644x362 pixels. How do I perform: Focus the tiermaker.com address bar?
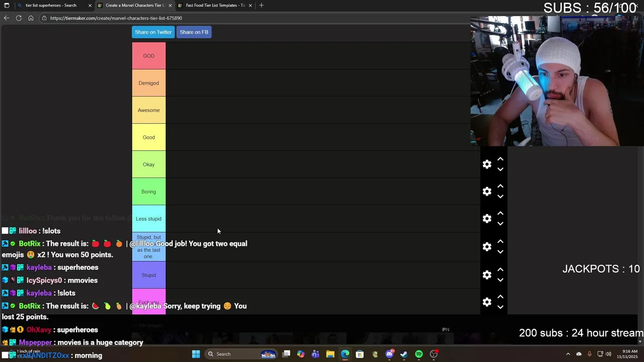(252, 18)
